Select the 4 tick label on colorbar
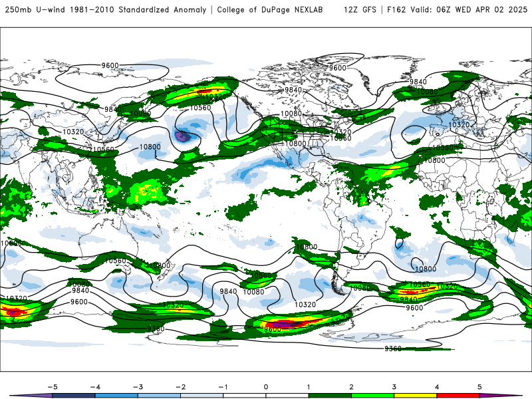The height and width of the screenshot is (399, 532). coord(437,387)
